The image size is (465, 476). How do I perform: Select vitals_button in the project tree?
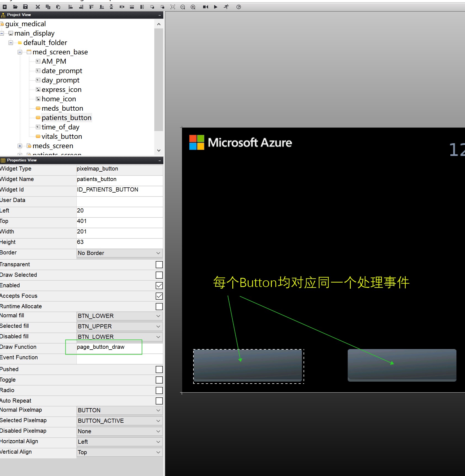point(62,137)
